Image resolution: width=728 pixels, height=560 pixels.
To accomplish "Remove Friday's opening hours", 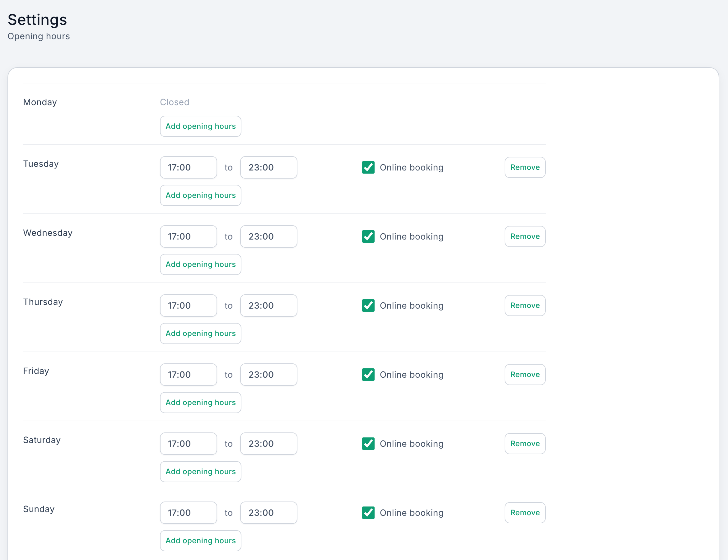I will point(525,374).
